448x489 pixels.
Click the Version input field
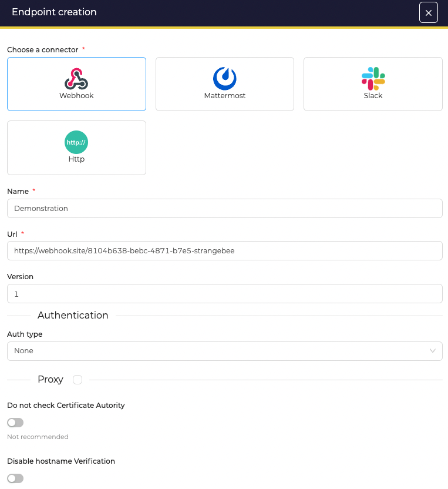click(x=224, y=294)
